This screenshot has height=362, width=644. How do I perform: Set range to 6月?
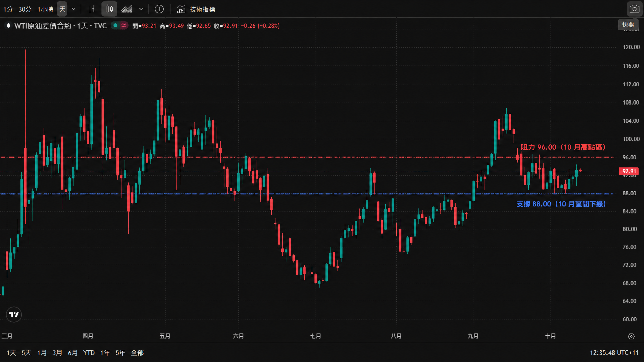coord(73,353)
